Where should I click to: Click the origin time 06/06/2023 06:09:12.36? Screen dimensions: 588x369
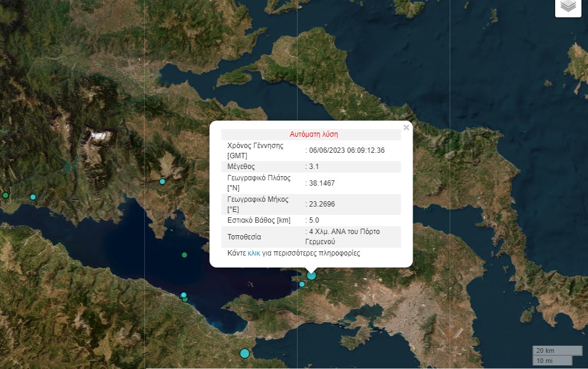(x=346, y=150)
